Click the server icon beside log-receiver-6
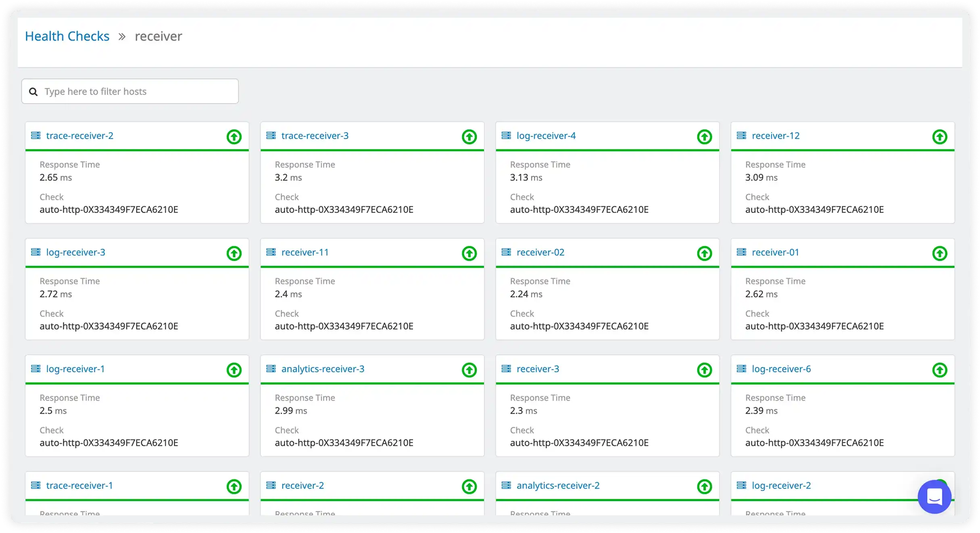Image resolution: width=980 pixels, height=533 pixels. pos(741,369)
